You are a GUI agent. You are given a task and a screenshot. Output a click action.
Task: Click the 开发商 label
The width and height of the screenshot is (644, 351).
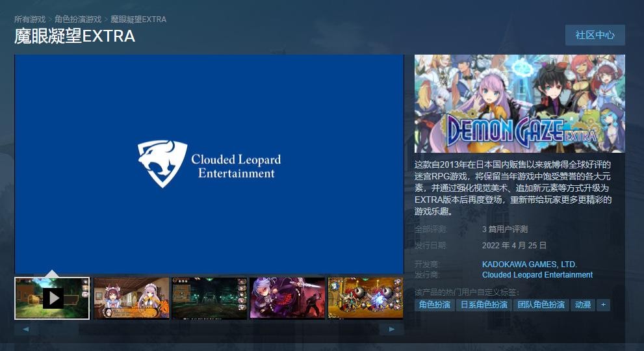pyautogui.click(x=427, y=265)
